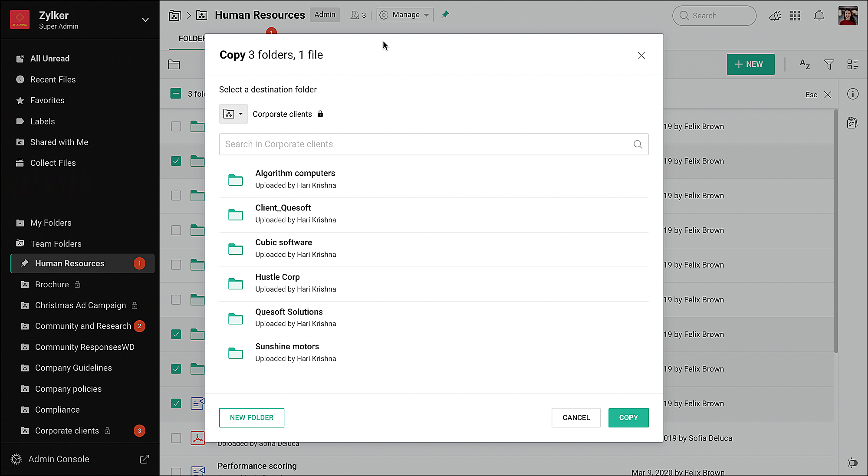Click the NEW FOLDER button
Viewport: 868px width, 476px height.
pyautogui.click(x=251, y=417)
